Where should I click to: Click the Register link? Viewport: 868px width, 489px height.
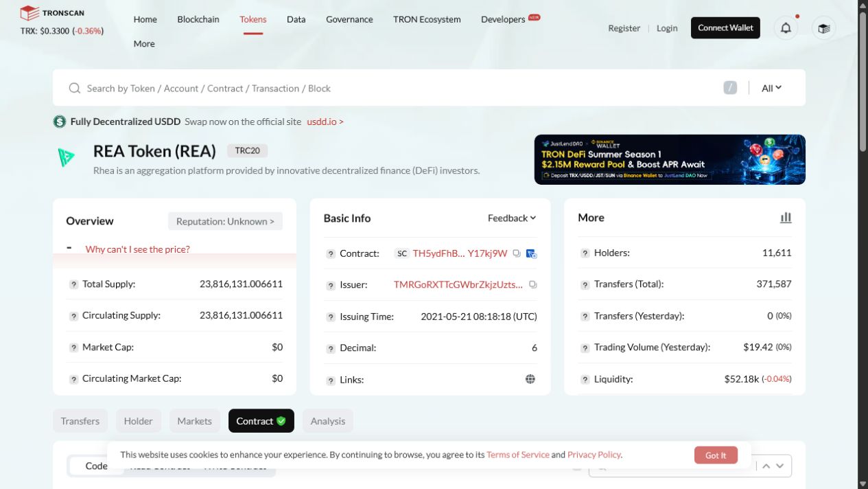coord(624,28)
